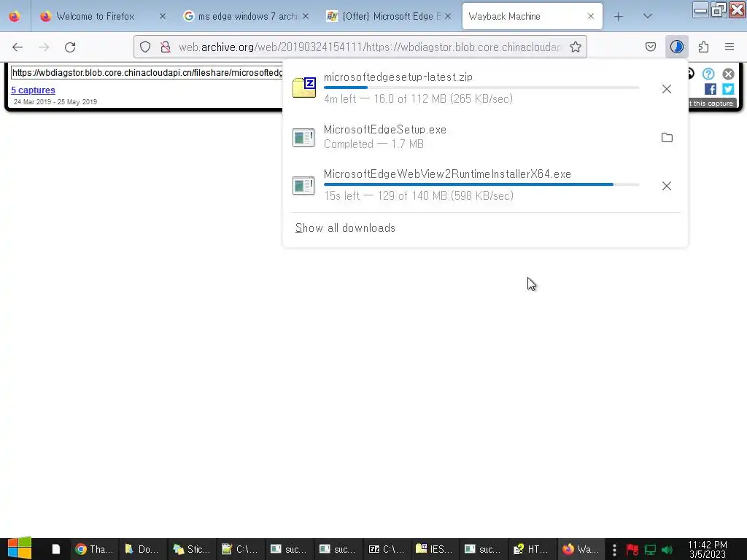Open the tracking protection shield icon
747x560 pixels.
click(x=145, y=47)
